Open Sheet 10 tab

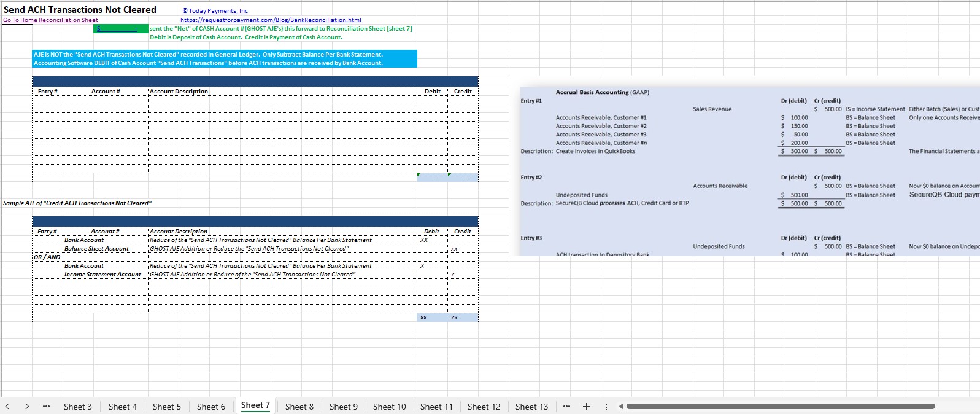tap(390, 407)
